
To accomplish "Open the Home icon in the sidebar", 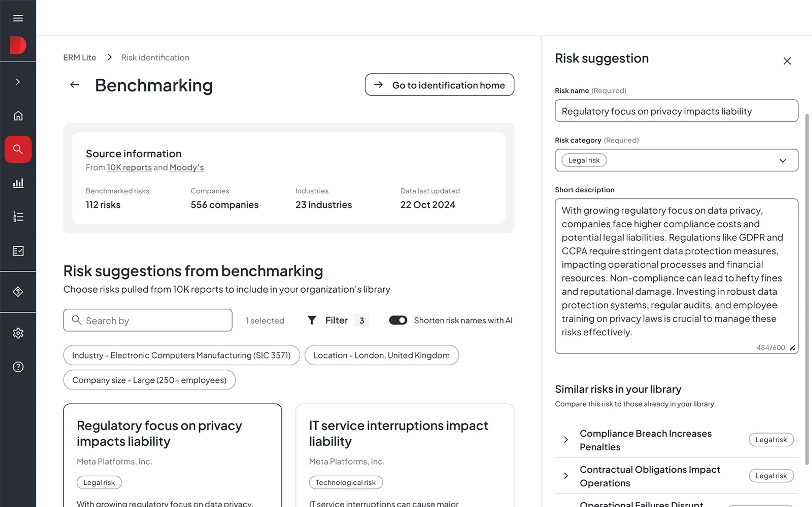I will pyautogui.click(x=18, y=115).
